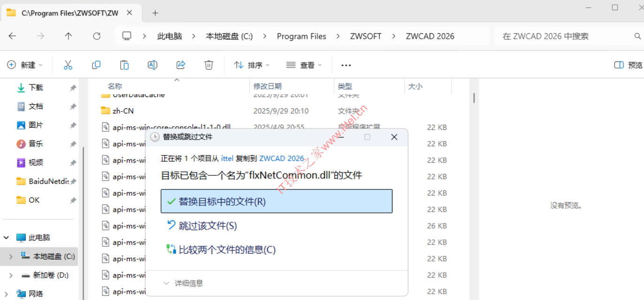The width and height of the screenshot is (644, 300).
Task: Click the 26 KB size cell
Action: pos(437,226)
